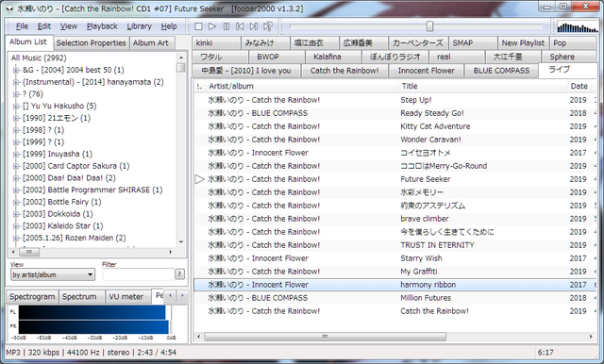Pause the current track

click(226, 26)
